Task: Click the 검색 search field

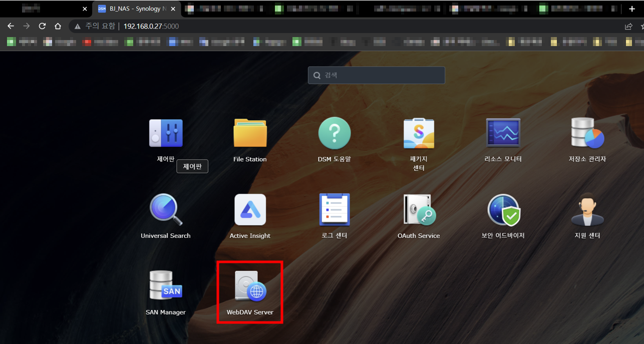Action: coord(377,75)
